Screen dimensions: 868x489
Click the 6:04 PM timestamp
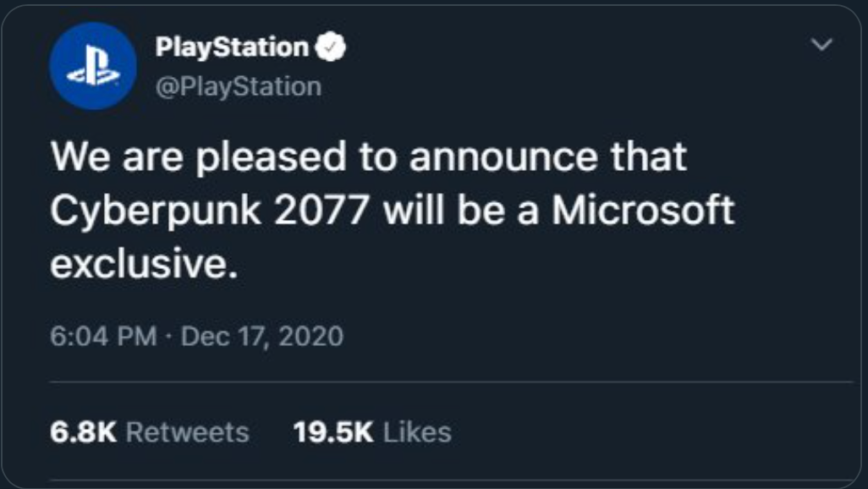[103, 336]
